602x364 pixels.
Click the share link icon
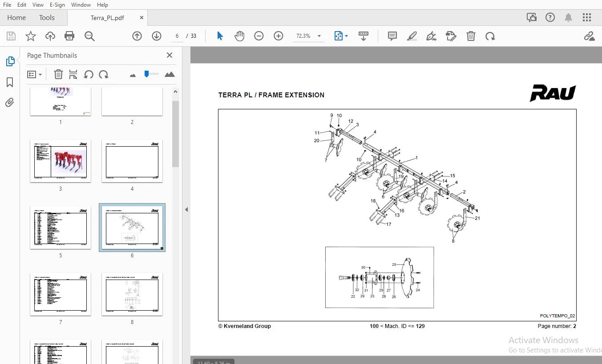point(590,36)
